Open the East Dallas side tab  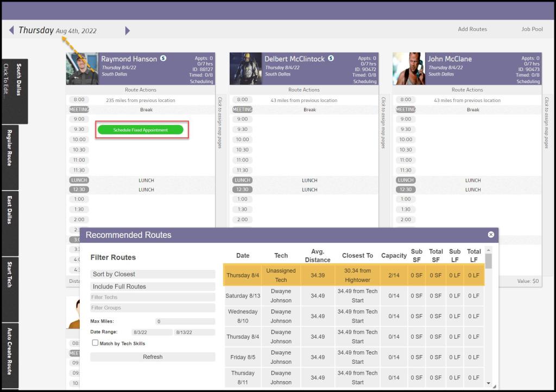(x=10, y=223)
